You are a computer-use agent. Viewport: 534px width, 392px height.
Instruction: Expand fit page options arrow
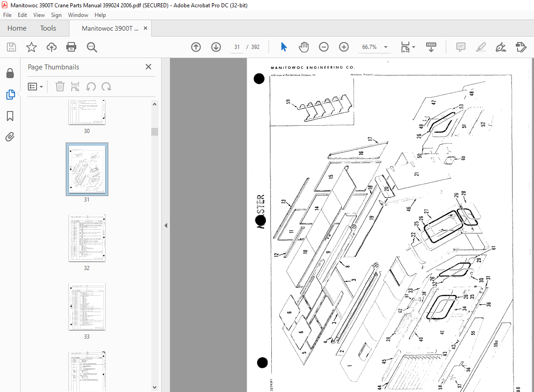[413, 47]
